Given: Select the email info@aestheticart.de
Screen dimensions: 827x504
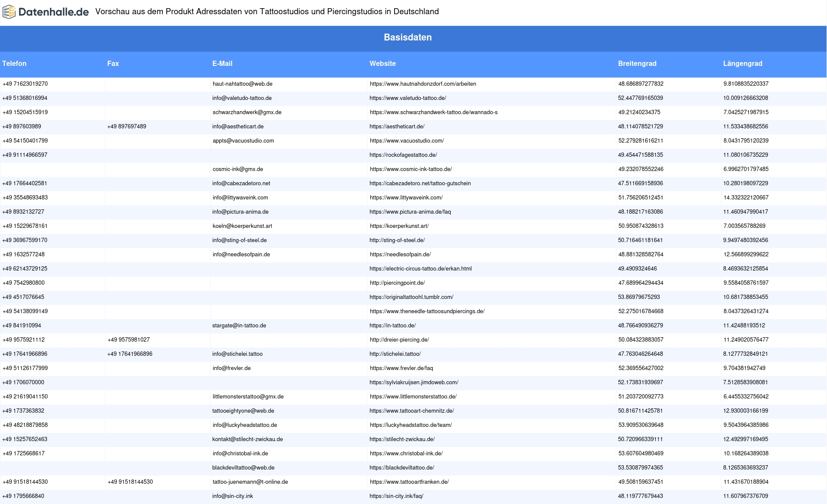Looking at the screenshot, I should [238, 127].
